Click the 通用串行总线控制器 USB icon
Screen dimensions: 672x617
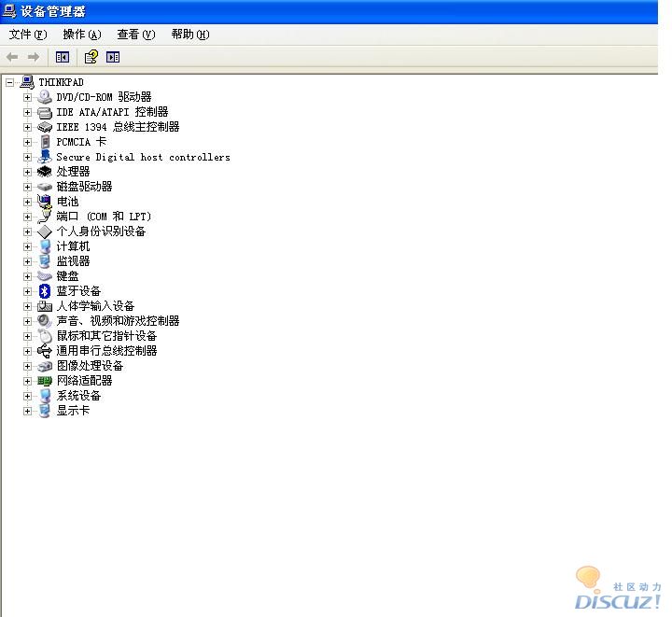(45, 351)
